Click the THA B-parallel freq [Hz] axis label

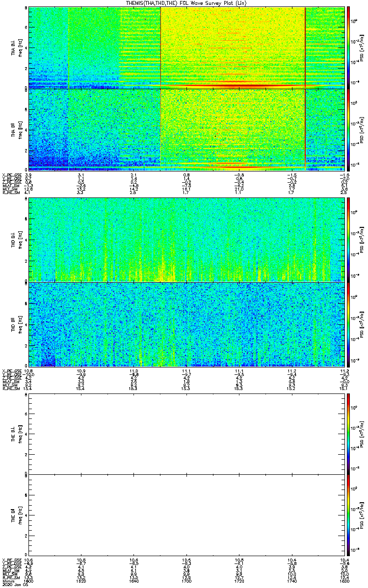pos(20,130)
